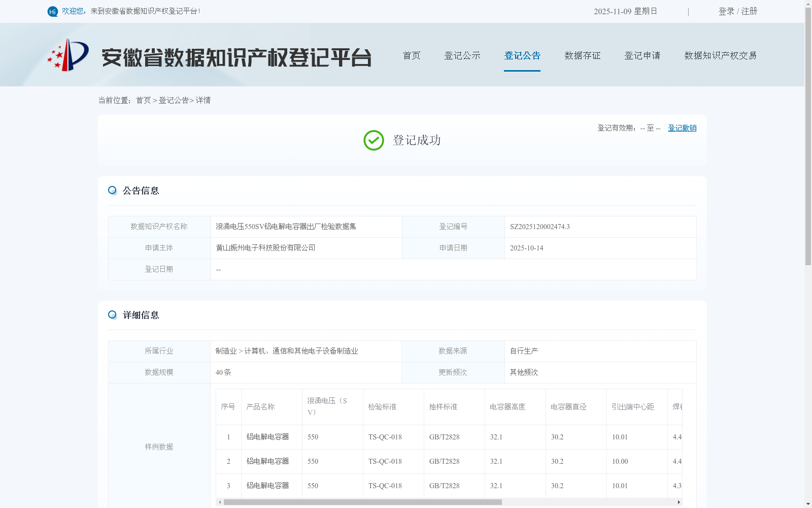The height and width of the screenshot is (508, 812).
Task: Click GB/T2828 in sample row 3
Action: (x=445, y=486)
